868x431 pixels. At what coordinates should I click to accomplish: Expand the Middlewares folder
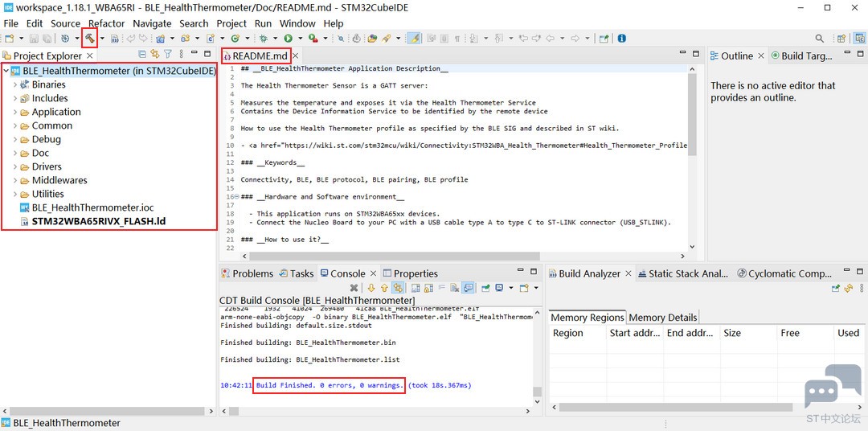pos(15,180)
